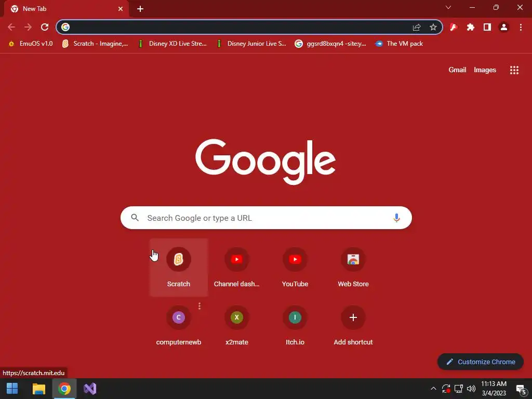This screenshot has width=532, height=399.
Task: Open the profile avatar menu
Action: click(504, 27)
